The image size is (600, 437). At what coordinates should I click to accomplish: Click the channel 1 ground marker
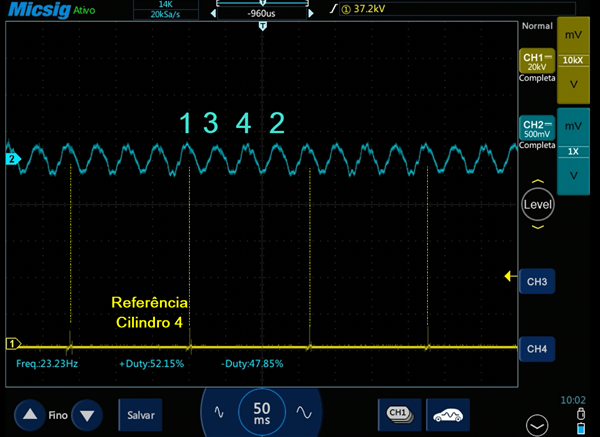click(x=13, y=343)
